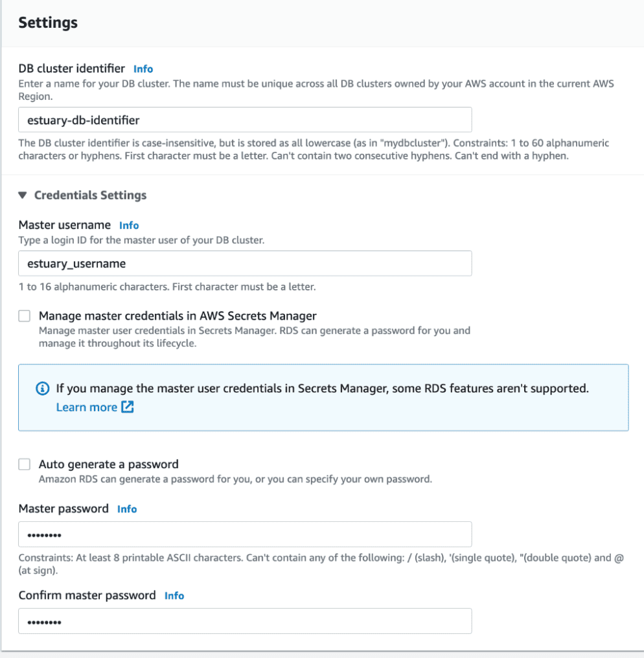Check the Auto generate a password option
The image size is (644, 658).
pyautogui.click(x=24, y=464)
